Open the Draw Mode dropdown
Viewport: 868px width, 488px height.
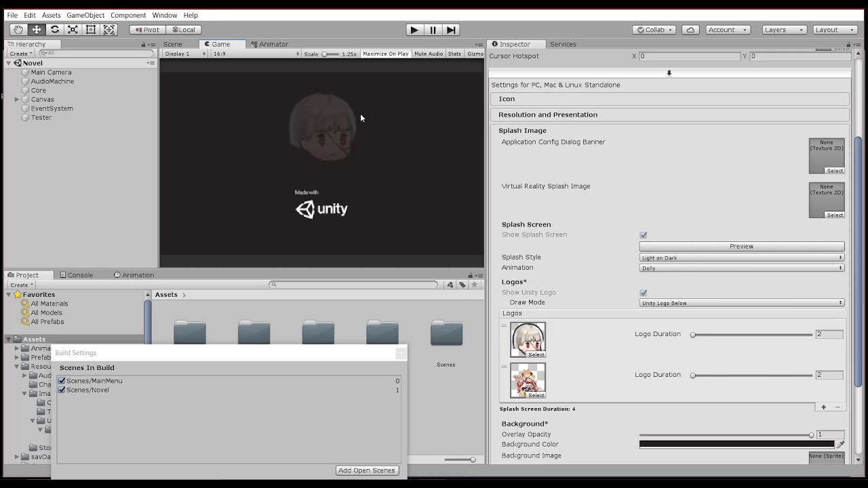[x=742, y=303]
